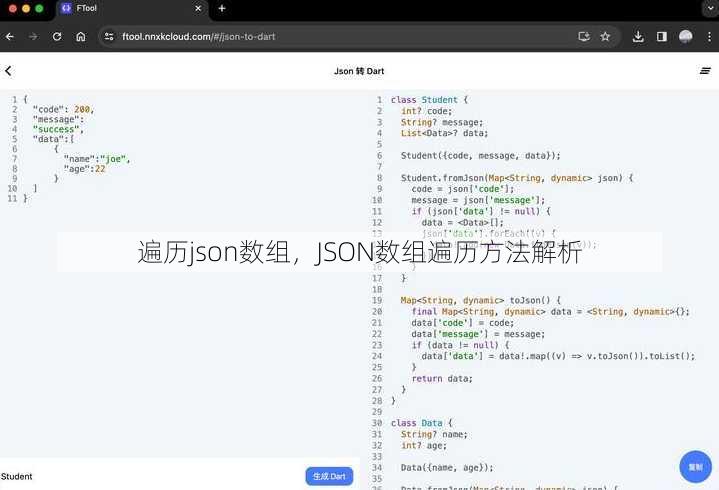Expand the tab search dropdown
This screenshot has width=719, height=490.
click(x=710, y=8)
